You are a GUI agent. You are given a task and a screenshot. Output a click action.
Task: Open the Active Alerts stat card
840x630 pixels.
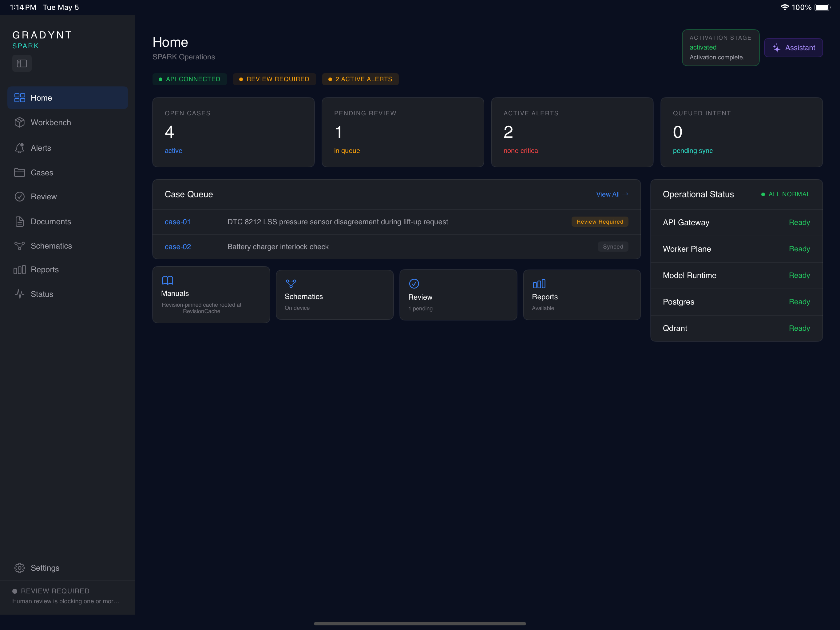[x=572, y=132]
